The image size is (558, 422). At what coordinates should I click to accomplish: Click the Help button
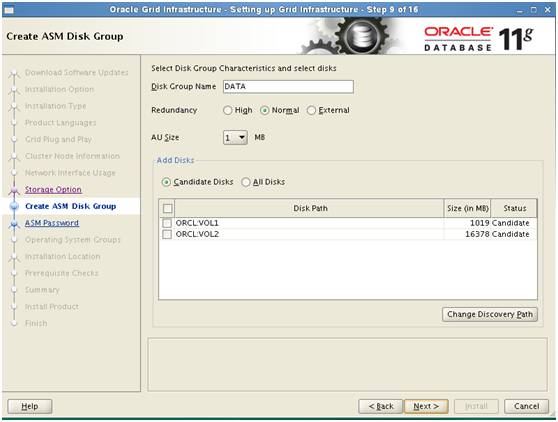point(30,406)
